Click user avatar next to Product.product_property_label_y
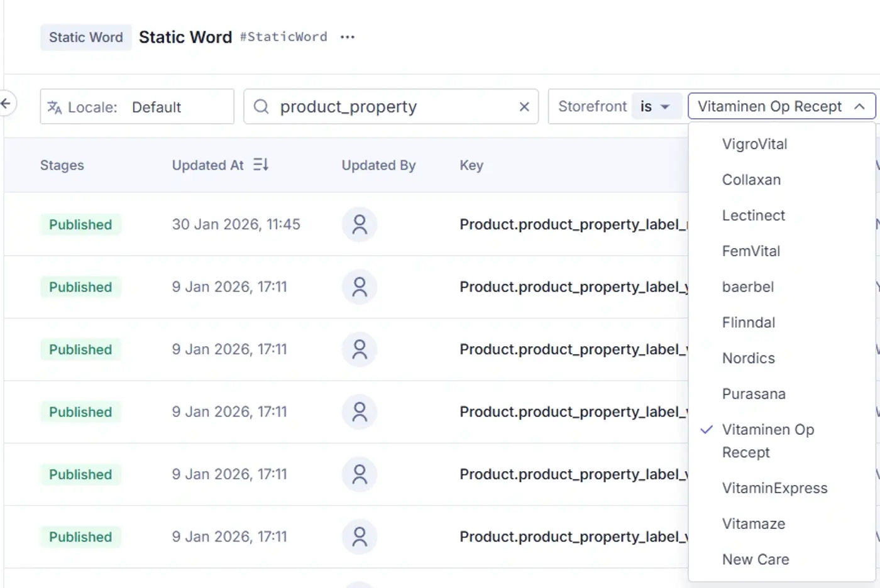 coord(360,287)
